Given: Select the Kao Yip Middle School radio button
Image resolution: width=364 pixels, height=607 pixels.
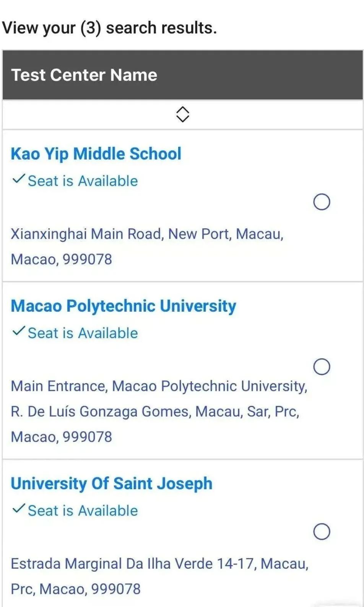Looking at the screenshot, I should [x=322, y=202].
